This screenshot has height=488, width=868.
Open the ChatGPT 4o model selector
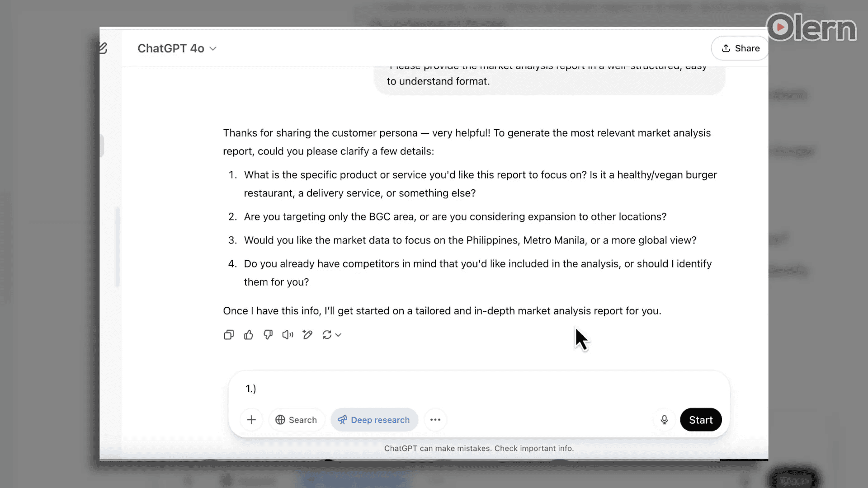[x=176, y=48]
